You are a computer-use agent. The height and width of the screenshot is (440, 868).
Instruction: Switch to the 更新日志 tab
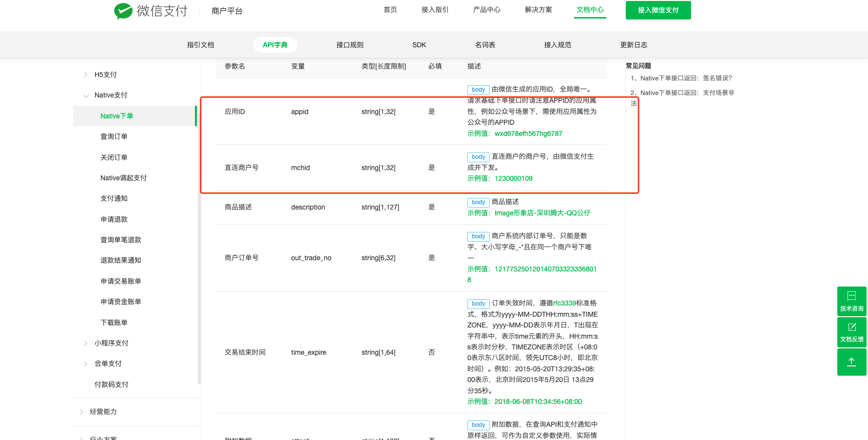click(634, 44)
